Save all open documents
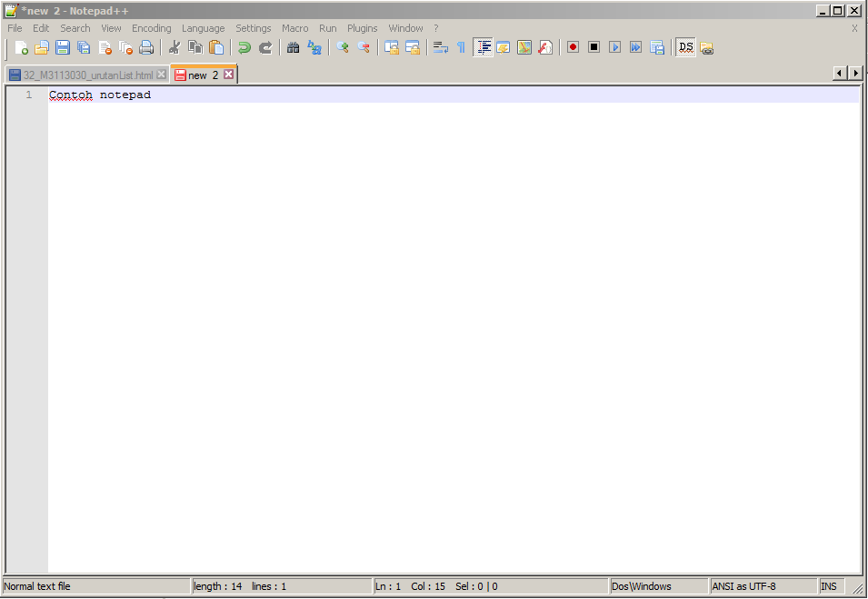 83,46
